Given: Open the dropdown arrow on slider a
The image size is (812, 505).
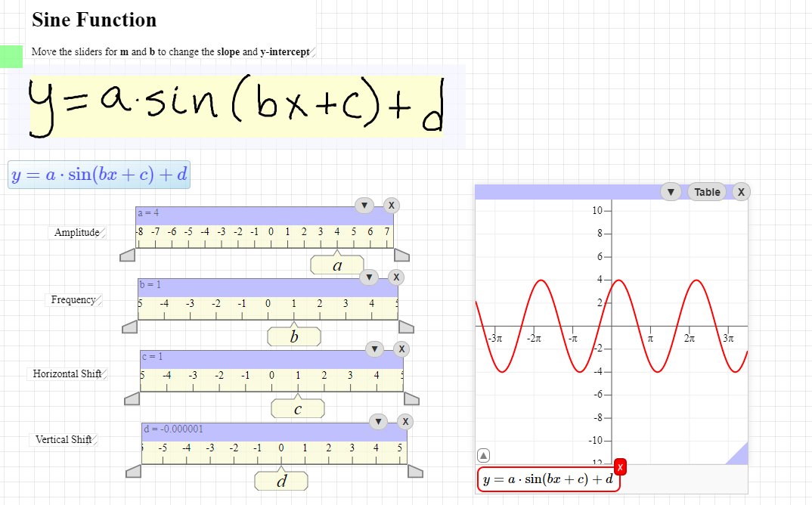Looking at the screenshot, I should pyautogui.click(x=364, y=205).
